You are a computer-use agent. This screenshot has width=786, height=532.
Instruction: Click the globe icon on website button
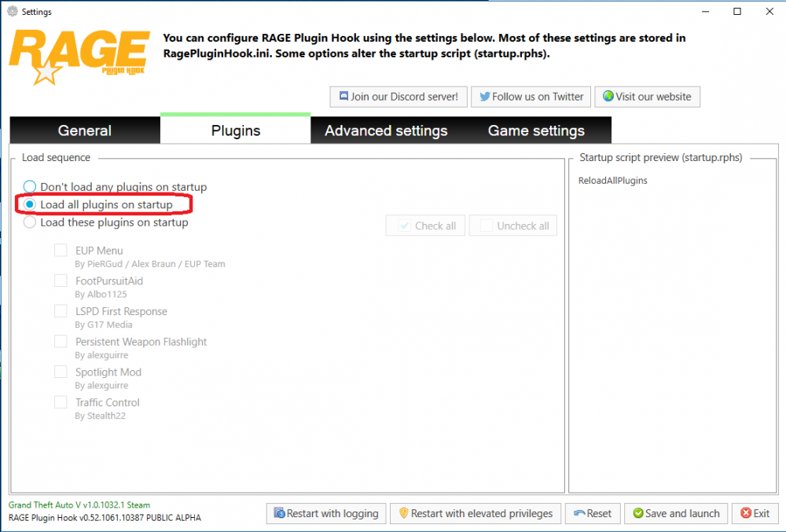[x=608, y=96]
